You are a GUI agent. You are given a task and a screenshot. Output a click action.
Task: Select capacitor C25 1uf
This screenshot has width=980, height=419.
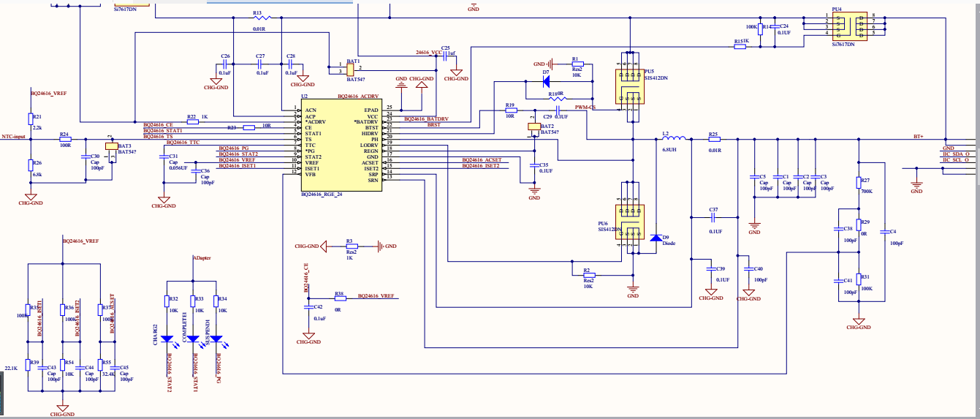point(445,57)
